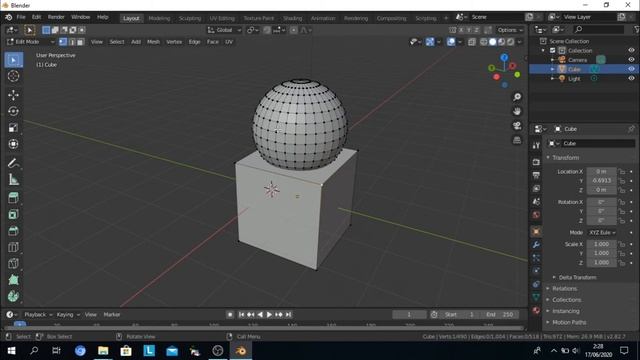Screen dimensions: 640x360
Task: Switch to the Modeling workspace tab
Action: [x=159, y=18]
